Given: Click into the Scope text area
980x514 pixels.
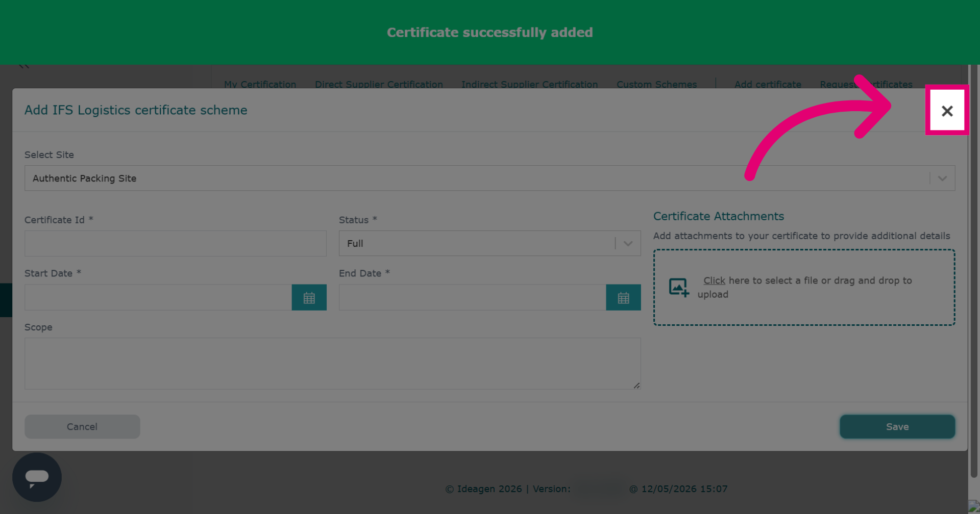Looking at the screenshot, I should click(x=332, y=364).
